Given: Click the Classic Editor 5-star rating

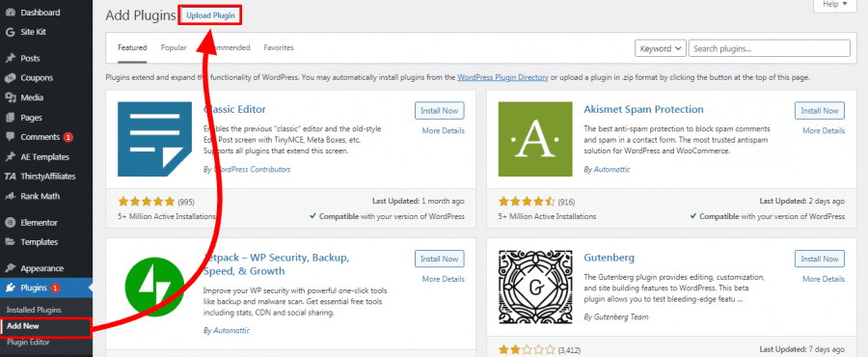Looking at the screenshot, I should coord(147,202).
